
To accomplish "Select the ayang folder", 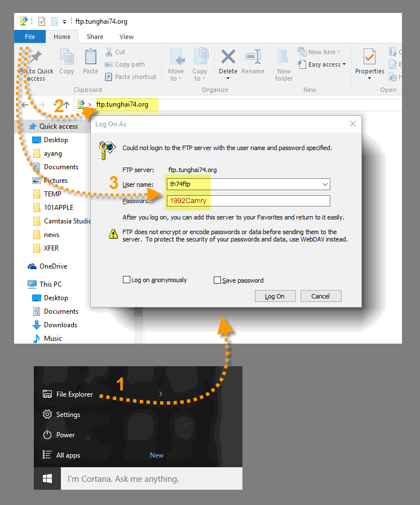I will [x=47, y=153].
